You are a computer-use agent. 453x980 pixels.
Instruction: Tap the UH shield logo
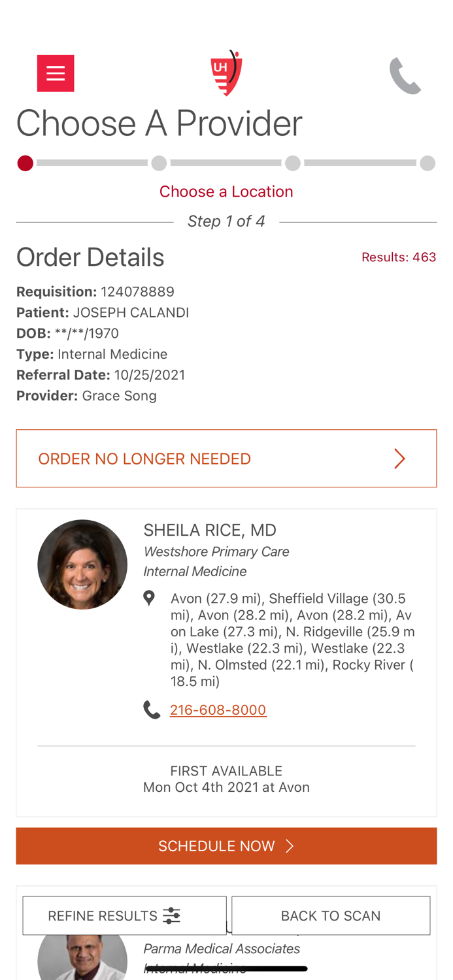click(x=226, y=73)
